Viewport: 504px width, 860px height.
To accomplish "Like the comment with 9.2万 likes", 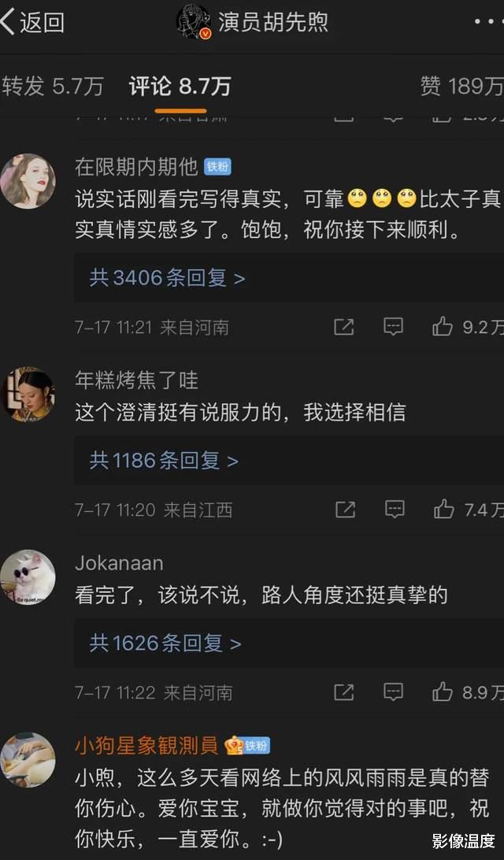I will [x=443, y=327].
